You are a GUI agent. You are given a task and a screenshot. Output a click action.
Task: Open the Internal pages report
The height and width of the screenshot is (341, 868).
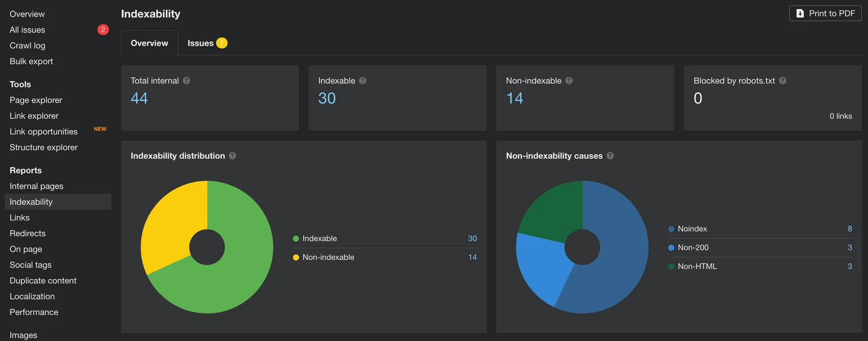coord(36,186)
